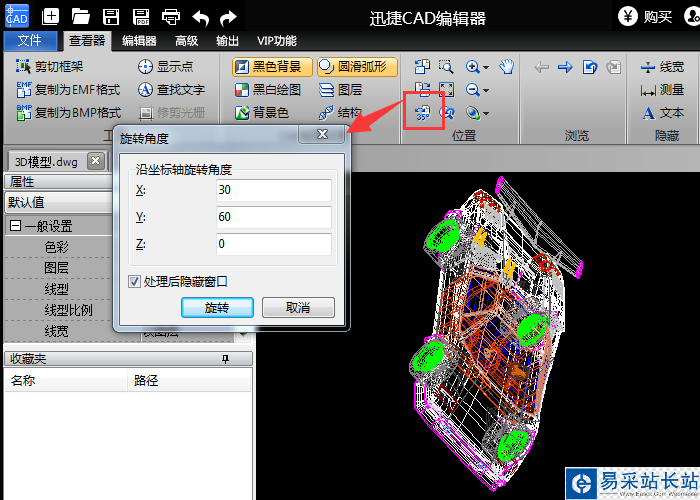The width and height of the screenshot is (700, 500).
Task: Click the zoom-to-object magnifier icon
Action: [x=446, y=113]
